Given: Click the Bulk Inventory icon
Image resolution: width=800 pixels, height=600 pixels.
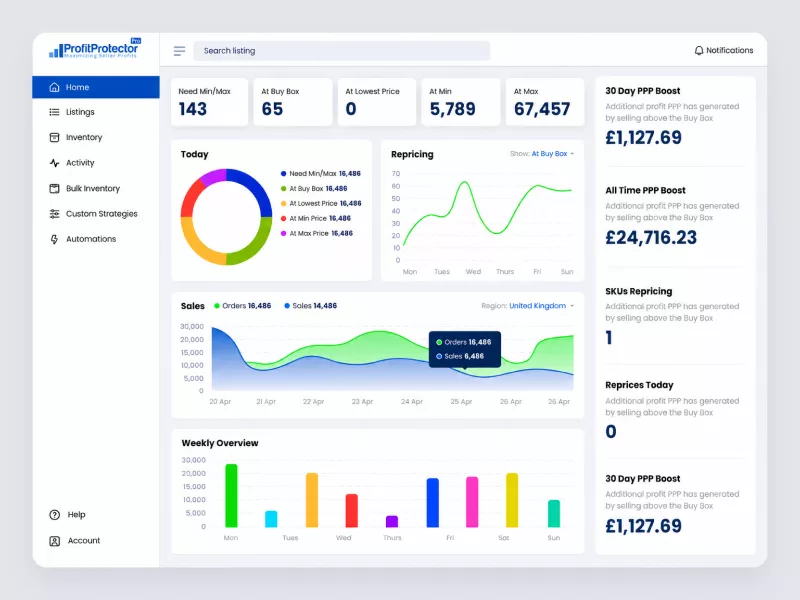Looking at the screenshot, I should click(54, 188).
